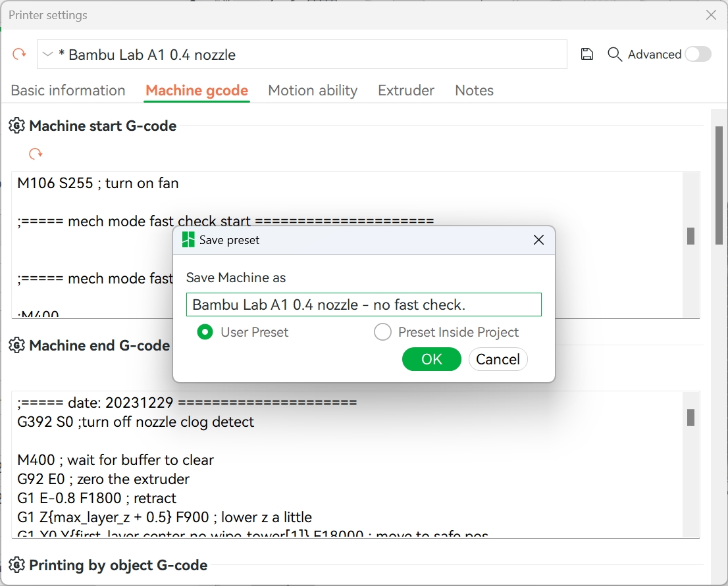This screenshot has width=728, height=586.
Task: Click the 'G1 E-0.8 F1800 ; retract' line
Action: coord(97,498)
